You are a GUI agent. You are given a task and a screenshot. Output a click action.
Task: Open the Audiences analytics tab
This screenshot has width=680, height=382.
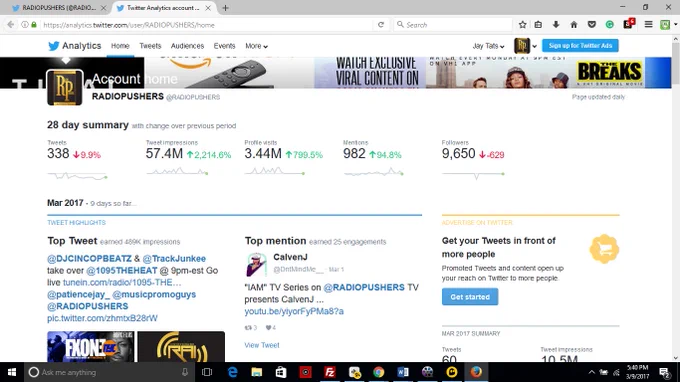[187, 46]
